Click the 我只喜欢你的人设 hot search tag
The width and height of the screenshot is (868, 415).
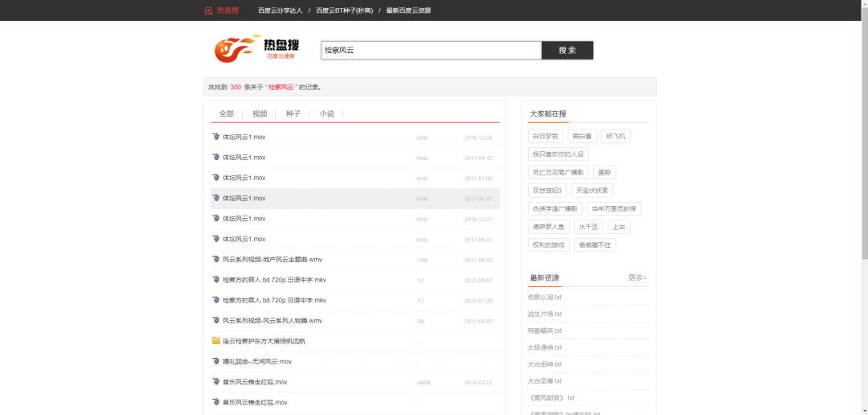pos(558,154)
